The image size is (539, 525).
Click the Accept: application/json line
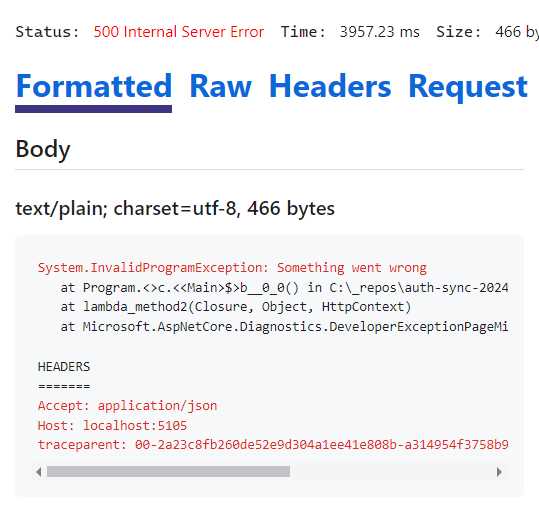[128, 406]
